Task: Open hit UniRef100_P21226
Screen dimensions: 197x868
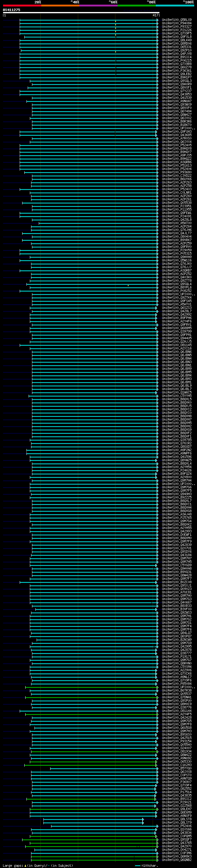Action: 177,30
